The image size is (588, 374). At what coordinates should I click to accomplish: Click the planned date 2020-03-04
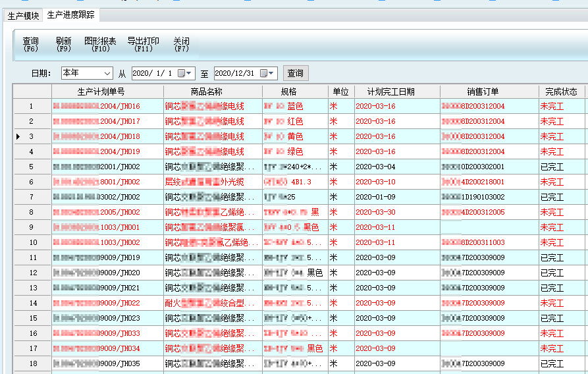coord(397,167)
